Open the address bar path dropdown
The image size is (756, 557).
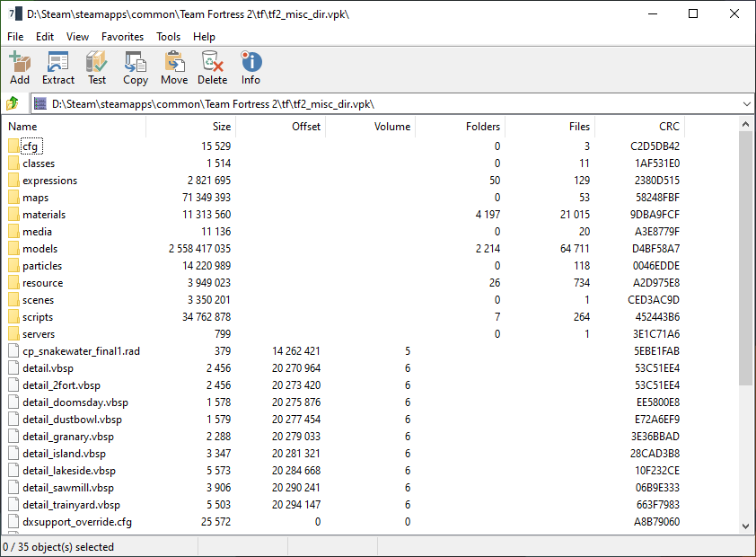coord(746,103)
